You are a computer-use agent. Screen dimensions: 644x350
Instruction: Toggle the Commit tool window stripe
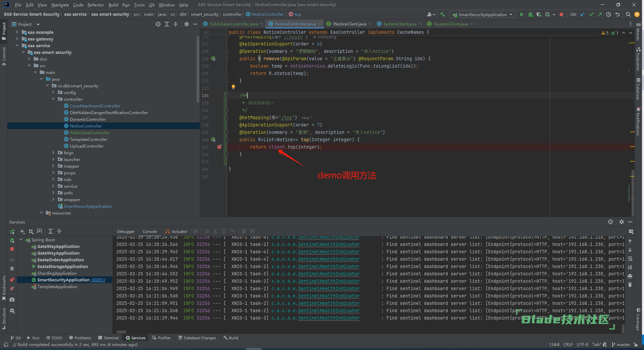(x=4, y=56)
